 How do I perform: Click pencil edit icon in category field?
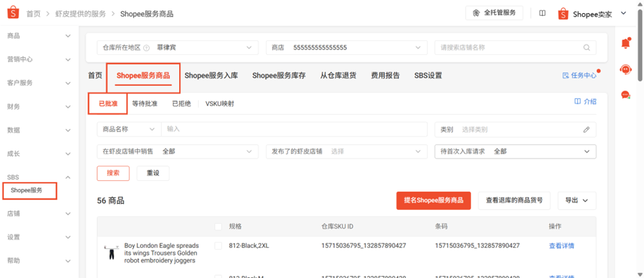(x=587, y=130)
